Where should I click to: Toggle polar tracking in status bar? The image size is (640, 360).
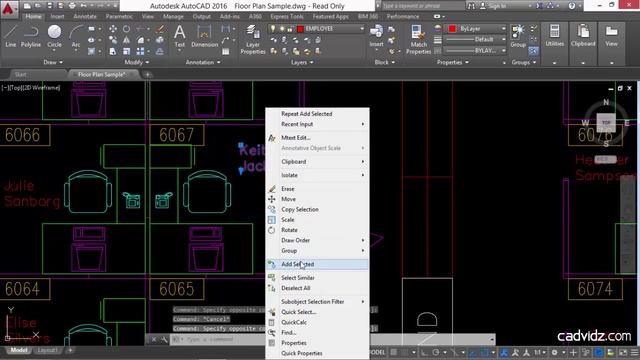[x=436, y=352]
